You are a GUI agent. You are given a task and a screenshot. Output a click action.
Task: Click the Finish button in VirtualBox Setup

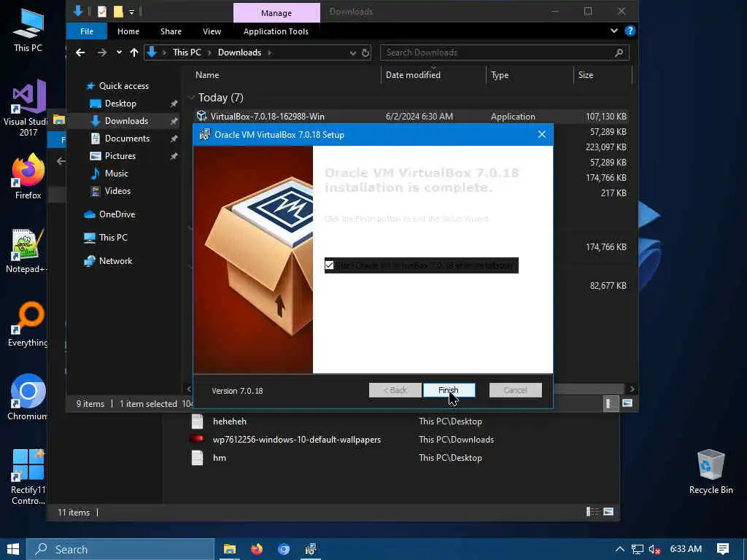pyautogui.click(x=449, y=390)
